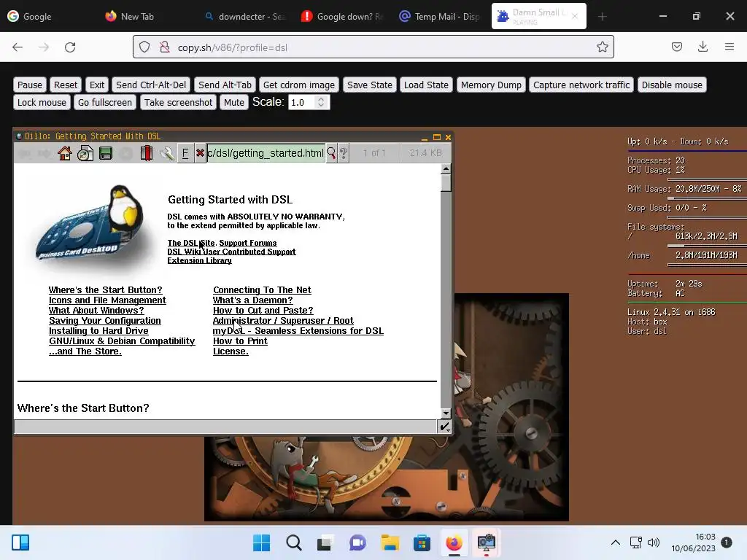The width and height of the screenshot is (747, 560).
Task: Switch to the Google down? tab
Action: (x=342, y=16)
